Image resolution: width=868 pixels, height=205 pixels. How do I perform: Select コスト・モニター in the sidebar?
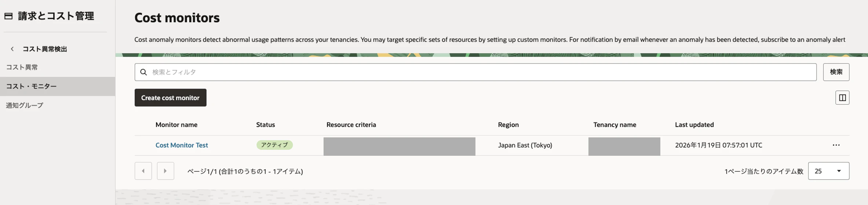(x=31, y=86)
